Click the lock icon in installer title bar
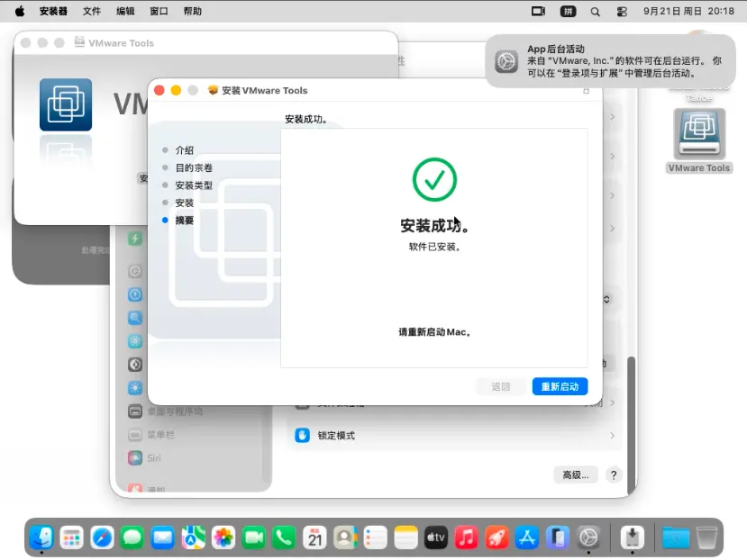747x560 pixels. (586, 90)
